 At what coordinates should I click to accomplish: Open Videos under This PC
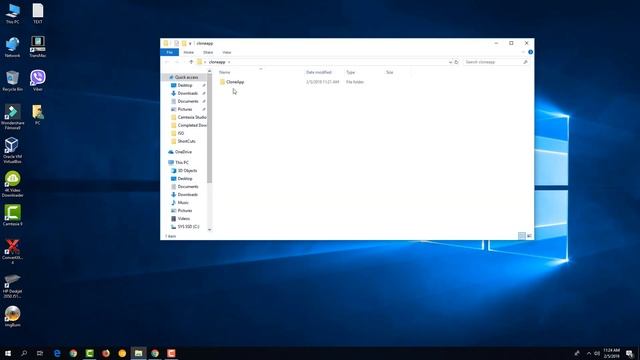pyautogui.click(x=183, y=219)
